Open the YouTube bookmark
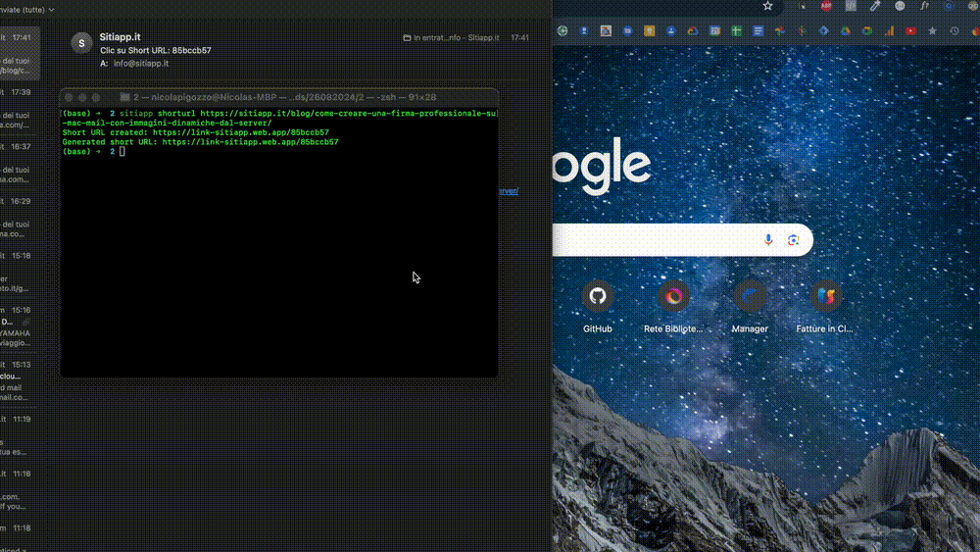Screen dimensions: 980x552 (x=910, y=30)
